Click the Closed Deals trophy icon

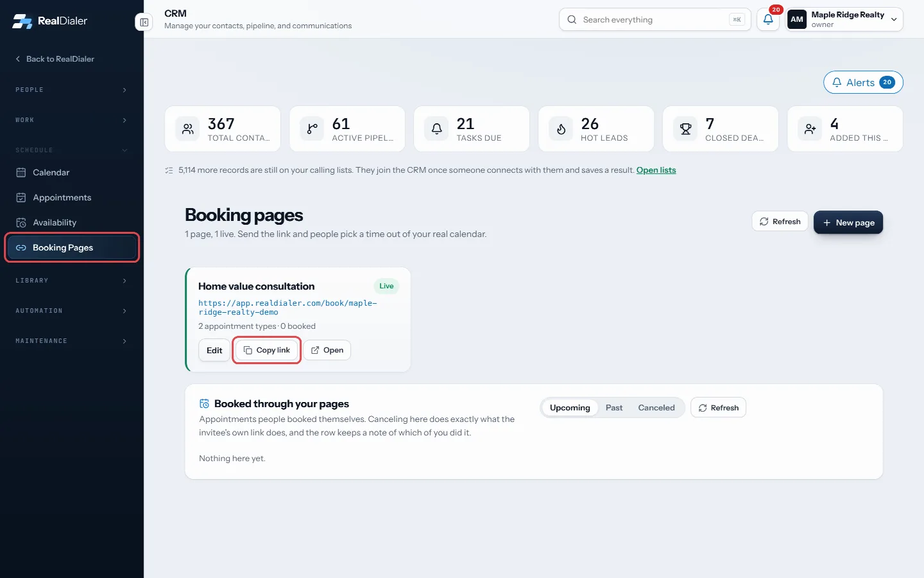(x=685, y=129)
